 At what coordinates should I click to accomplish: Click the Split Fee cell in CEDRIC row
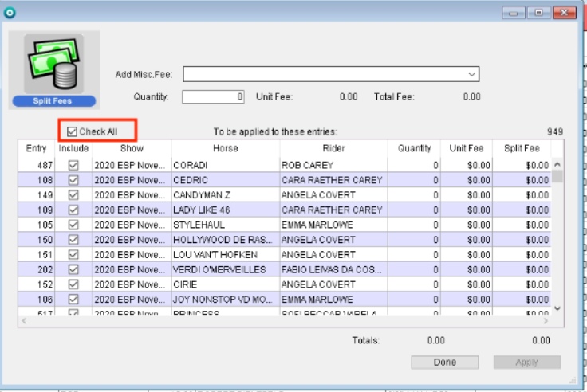point(522,180)
